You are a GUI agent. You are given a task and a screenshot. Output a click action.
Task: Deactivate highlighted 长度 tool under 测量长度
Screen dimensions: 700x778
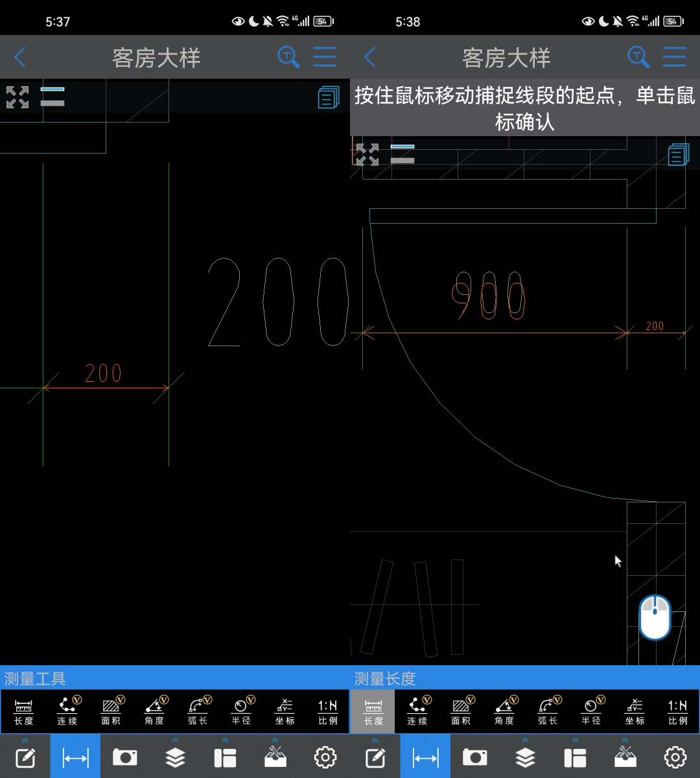[x=373, y=711]
